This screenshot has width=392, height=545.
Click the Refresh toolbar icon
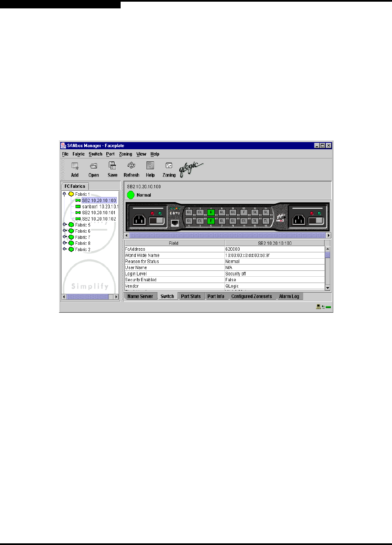click(131, 166)
